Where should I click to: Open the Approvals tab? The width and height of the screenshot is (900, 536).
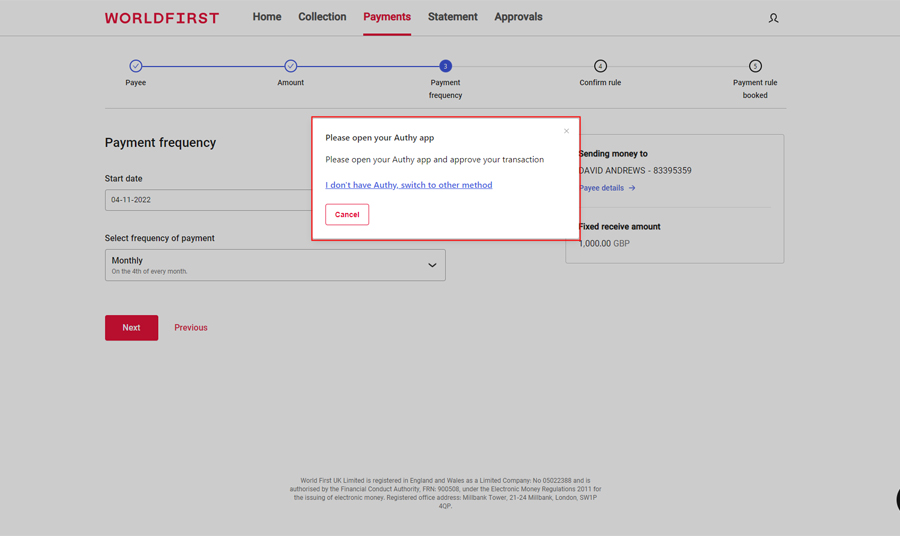click(x=518, y=17)
